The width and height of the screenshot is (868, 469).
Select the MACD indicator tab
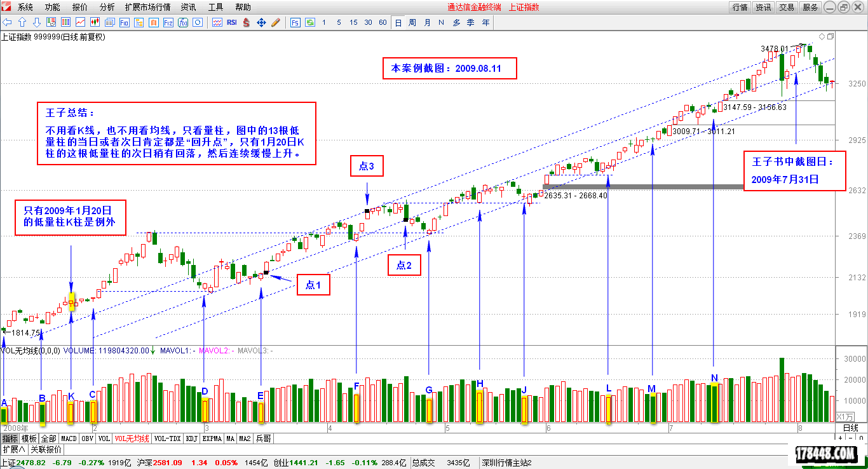(69, 438)
